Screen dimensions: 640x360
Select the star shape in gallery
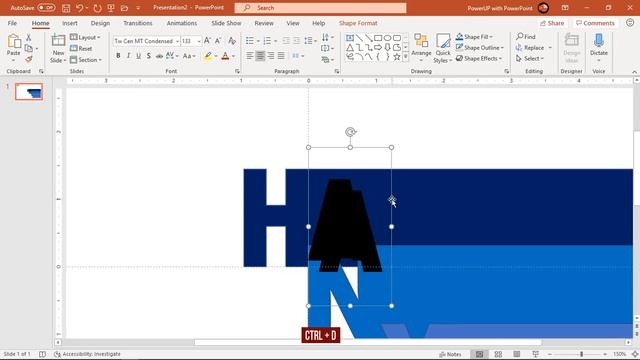click(x=397, y=57)
